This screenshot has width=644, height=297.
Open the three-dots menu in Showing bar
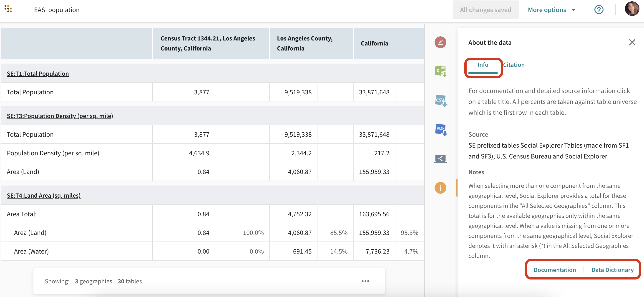tap(365, 281)
